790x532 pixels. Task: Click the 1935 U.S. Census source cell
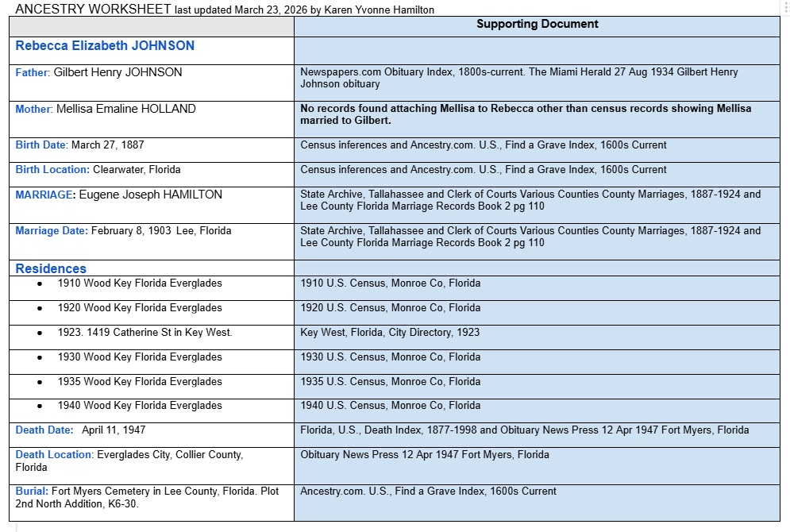click(x=390, y=382)
